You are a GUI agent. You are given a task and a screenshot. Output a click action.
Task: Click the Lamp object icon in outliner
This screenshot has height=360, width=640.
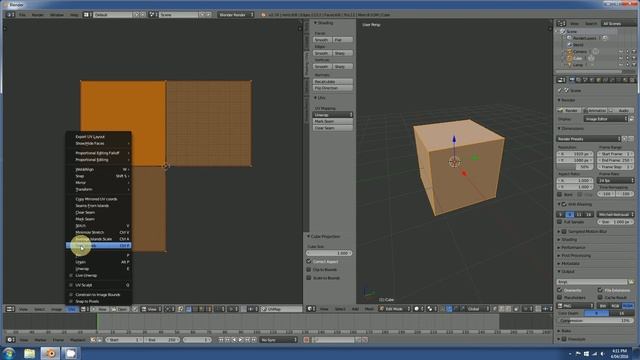pos(570,64)
